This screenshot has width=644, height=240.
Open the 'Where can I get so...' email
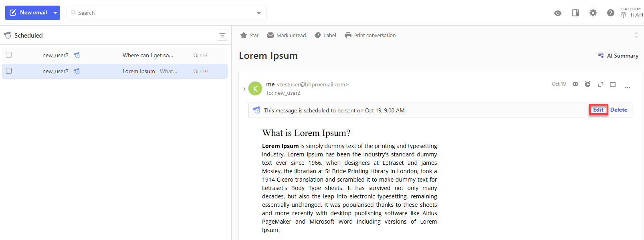tap(148, 55)
